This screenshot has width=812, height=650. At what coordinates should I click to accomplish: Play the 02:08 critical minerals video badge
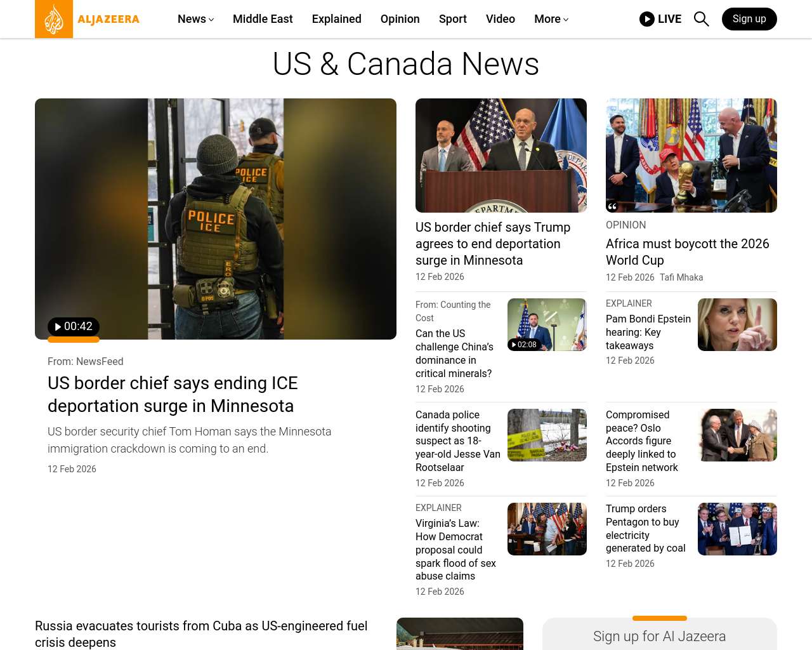tap(524, 345)
